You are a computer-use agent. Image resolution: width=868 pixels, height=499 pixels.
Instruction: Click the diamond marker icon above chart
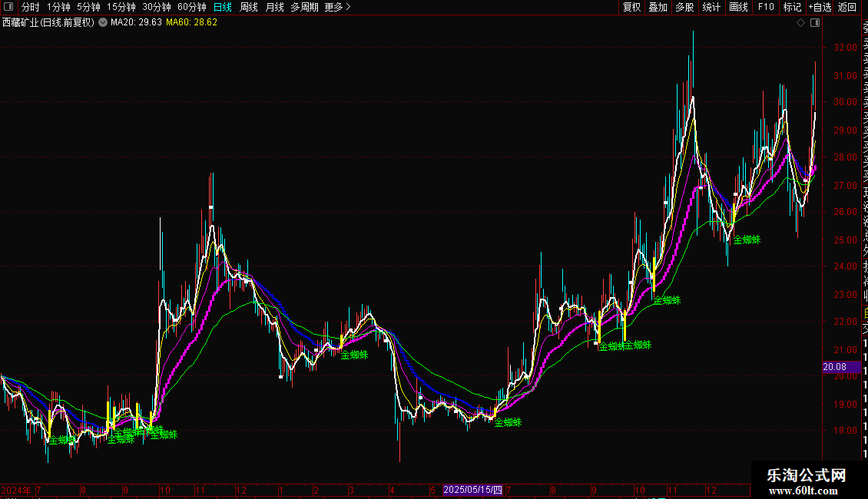click(800, 23)
